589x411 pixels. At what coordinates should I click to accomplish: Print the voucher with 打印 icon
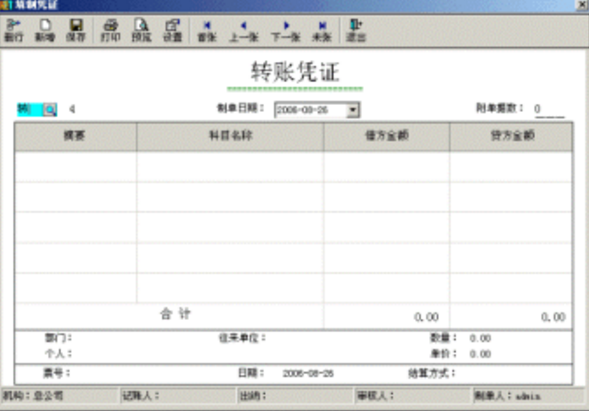(x=110, y=30)
